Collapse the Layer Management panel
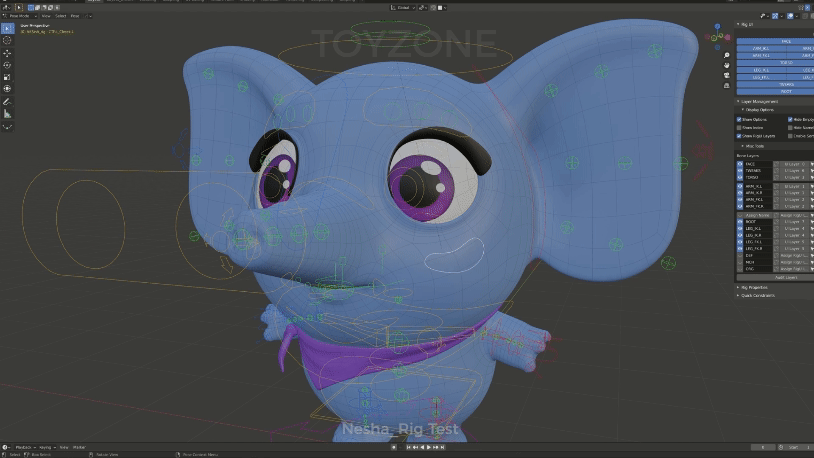This screenshot has width=814, height=458. click(x=738, y=102)
